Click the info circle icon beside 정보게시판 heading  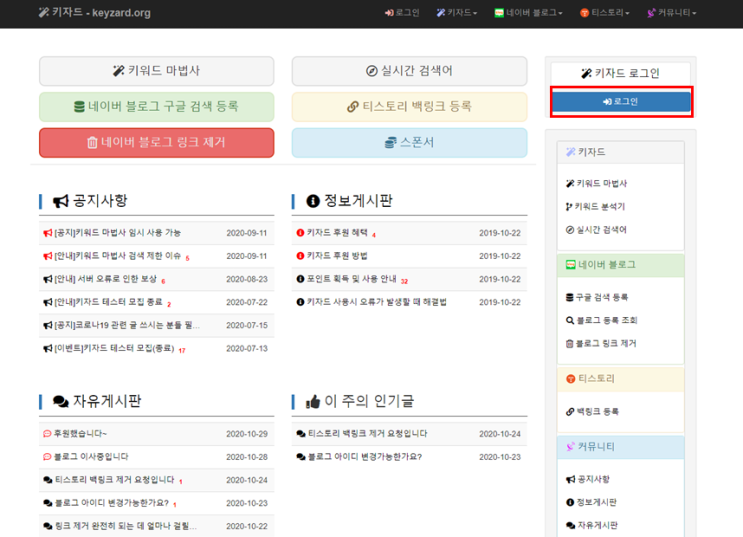(313, 201)
